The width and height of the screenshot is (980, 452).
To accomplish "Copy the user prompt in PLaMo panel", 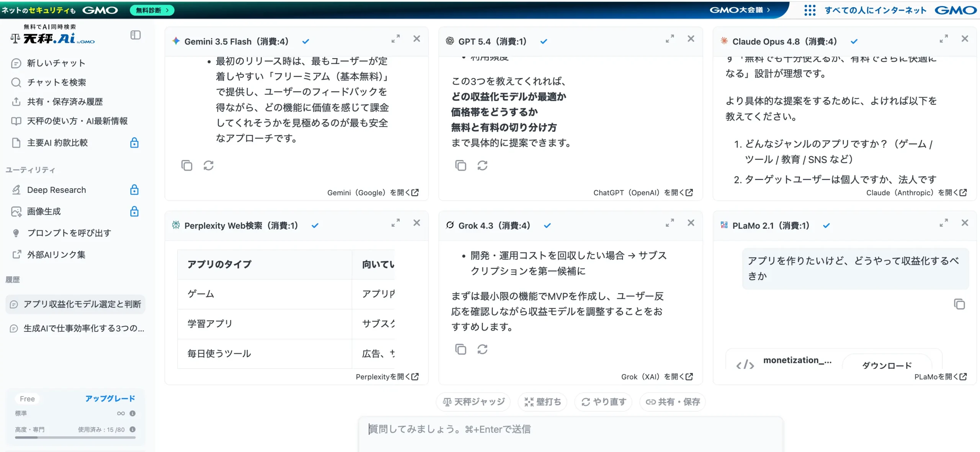I will [959, 304].
